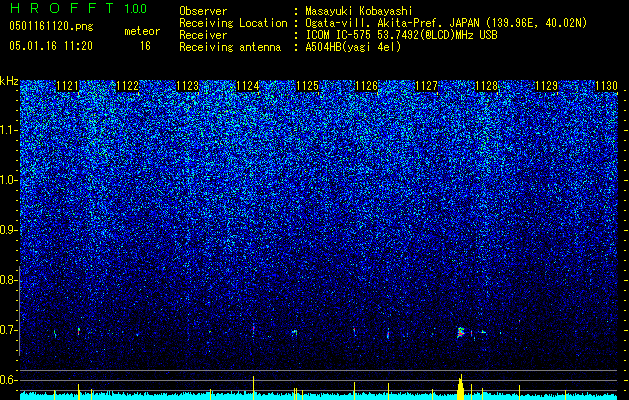Click the ICOM IC-575 receiver value
Viewport: 629px width, 400px height.
pyautogui.click(x=401, y=35)
